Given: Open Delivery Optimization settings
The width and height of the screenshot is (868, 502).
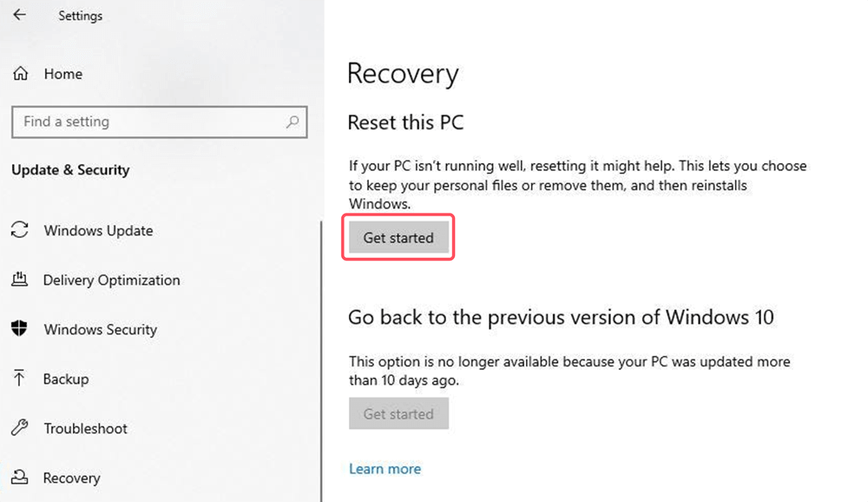Looking at the screenshot, I should (x=111, y=280).
